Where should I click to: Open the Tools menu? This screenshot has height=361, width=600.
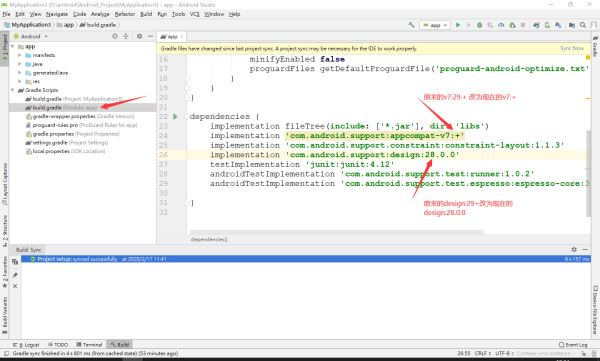[x=178, y=14]
